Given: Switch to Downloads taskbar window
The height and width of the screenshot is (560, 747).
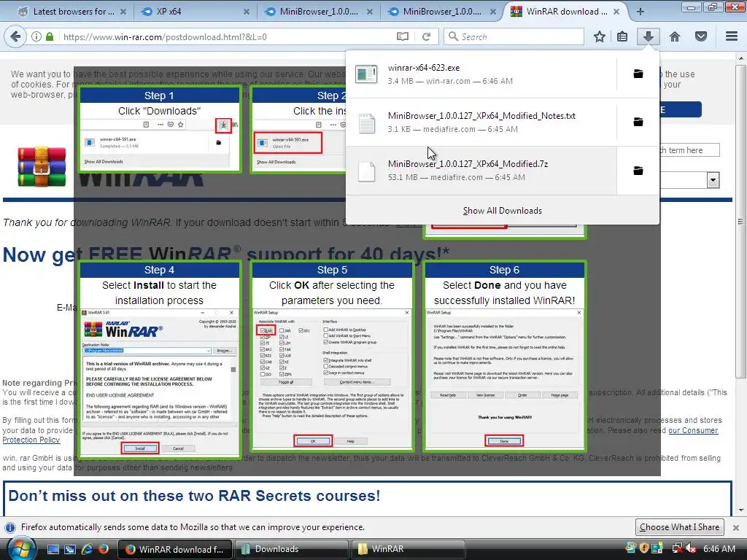Looking at the screenshot, I should pos(292,549).
